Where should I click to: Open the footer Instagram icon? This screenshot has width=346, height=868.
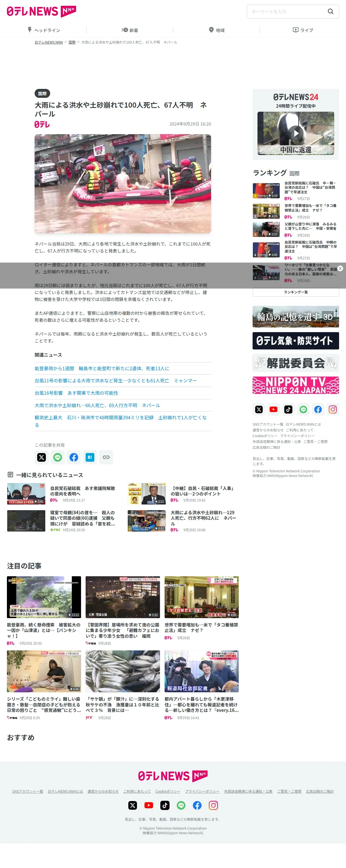coord(213,805)
